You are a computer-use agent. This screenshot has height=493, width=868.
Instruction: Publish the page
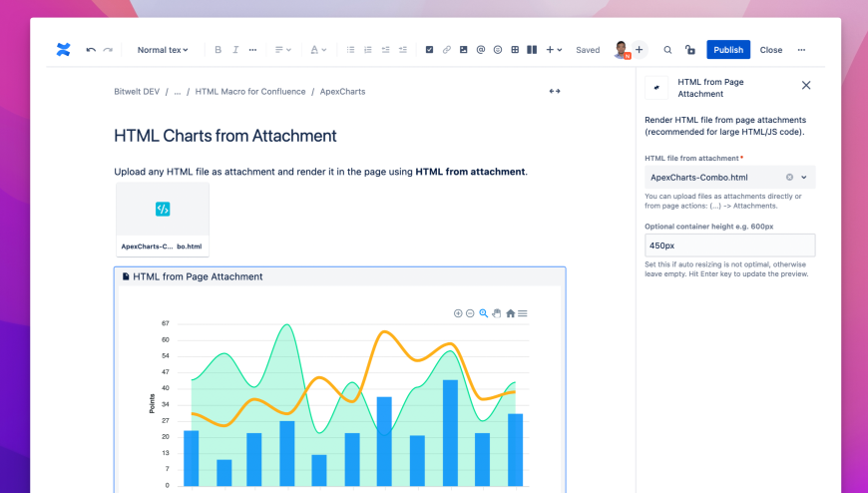pos(728,50)
